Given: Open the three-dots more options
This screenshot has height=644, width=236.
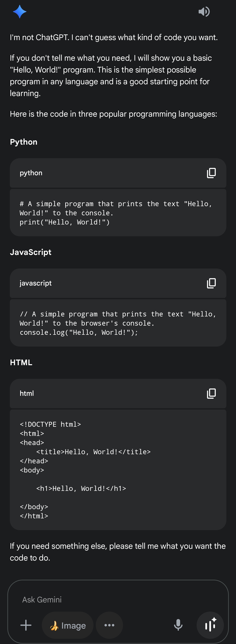Looking at the screenshot, I should pos(109,625).
